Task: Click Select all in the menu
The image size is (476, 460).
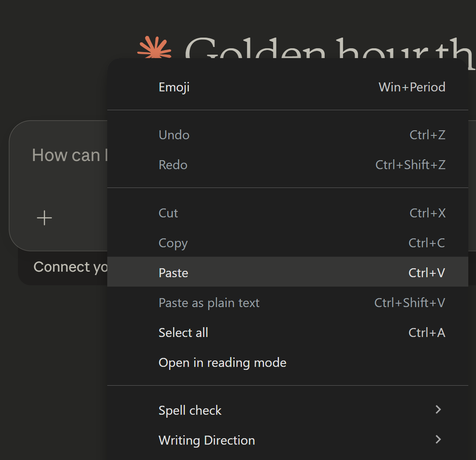Action: tap(183, 333)
